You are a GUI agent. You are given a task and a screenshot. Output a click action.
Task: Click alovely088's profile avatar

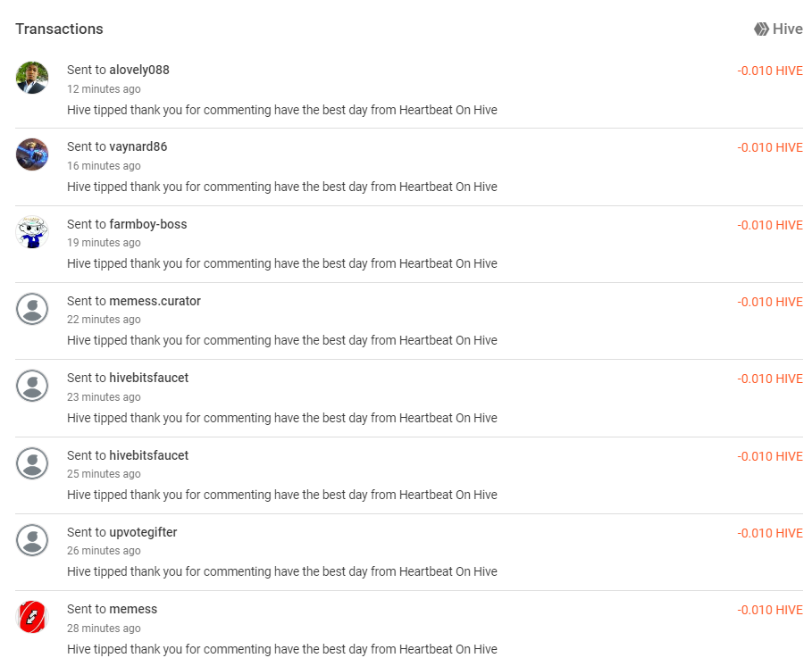(x=32, y=78)
